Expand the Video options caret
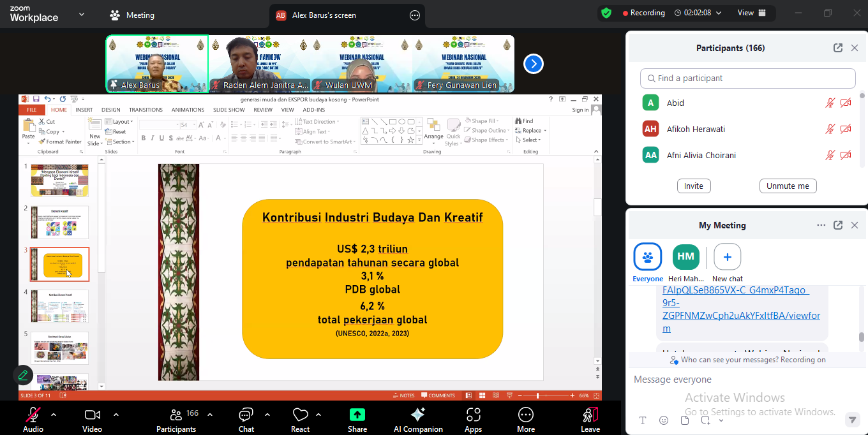The image size is (868, 435). (116, 415)
